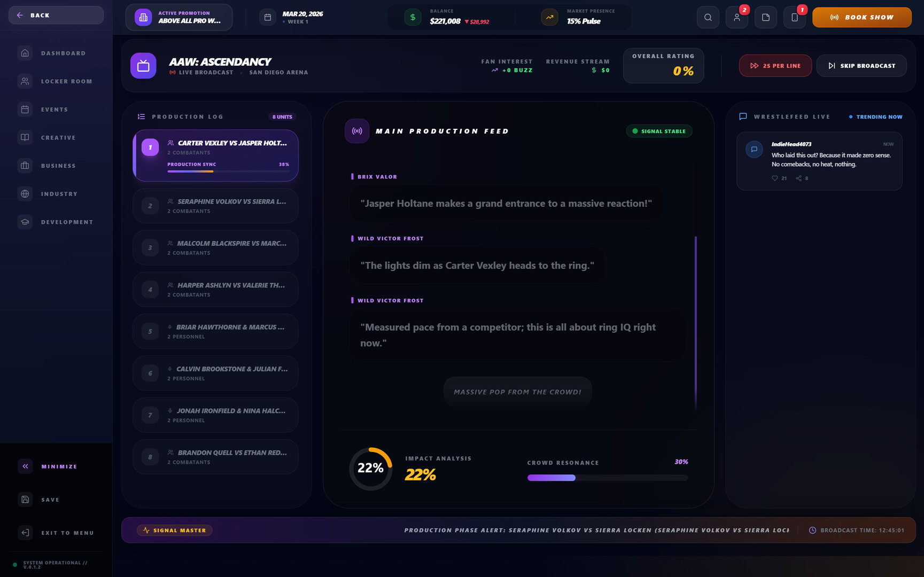Select Harper Ashlyn vs Valerie segment
924x577 pixels.
(x=215, y=290)
